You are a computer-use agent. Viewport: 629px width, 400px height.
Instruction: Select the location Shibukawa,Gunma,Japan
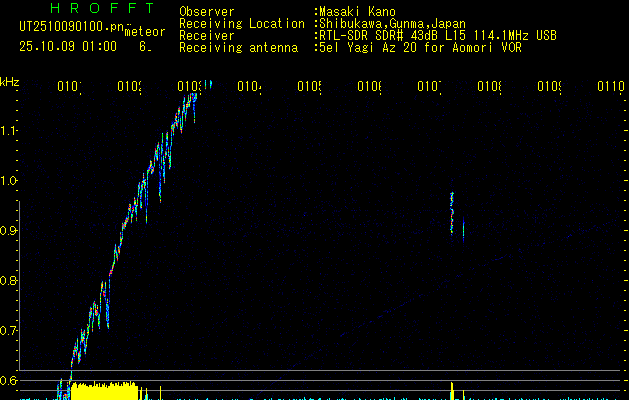tap(392, 24)
